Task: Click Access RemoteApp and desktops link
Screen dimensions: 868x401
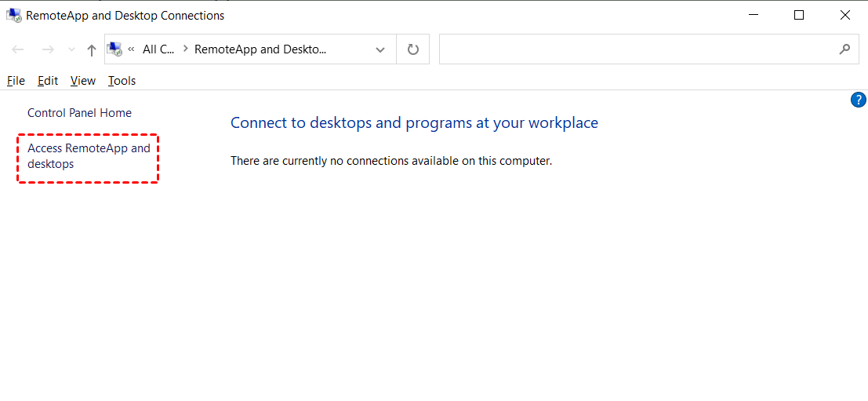Action: [88, 156]
